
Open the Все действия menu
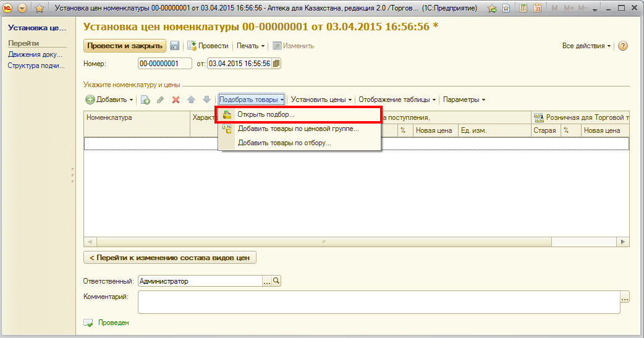click(587, 46)
